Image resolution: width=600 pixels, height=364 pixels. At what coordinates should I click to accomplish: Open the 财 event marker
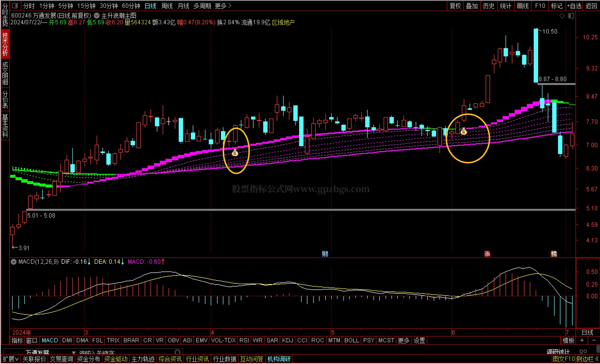point(325,254)
